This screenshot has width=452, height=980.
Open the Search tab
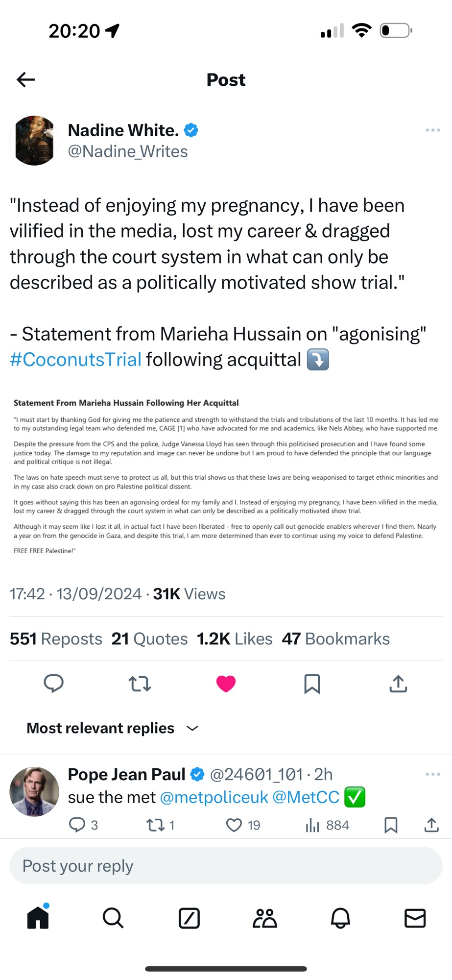[x=113, y=918]
